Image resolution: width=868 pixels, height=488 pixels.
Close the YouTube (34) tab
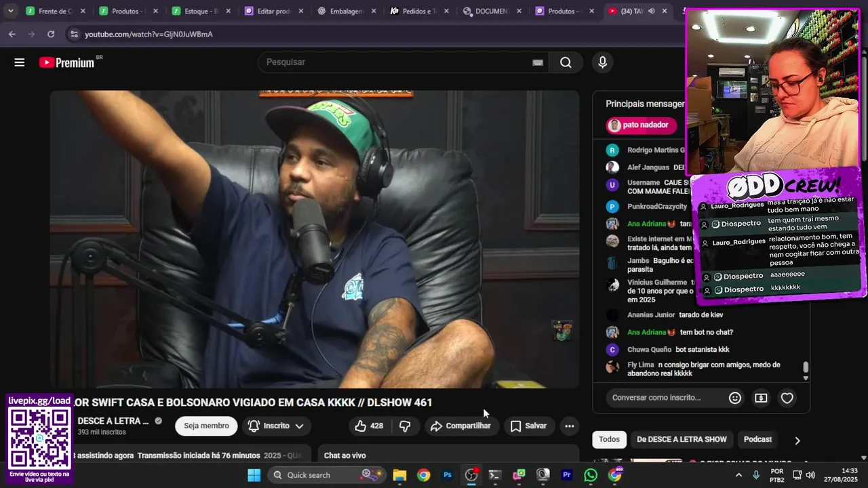665,11
